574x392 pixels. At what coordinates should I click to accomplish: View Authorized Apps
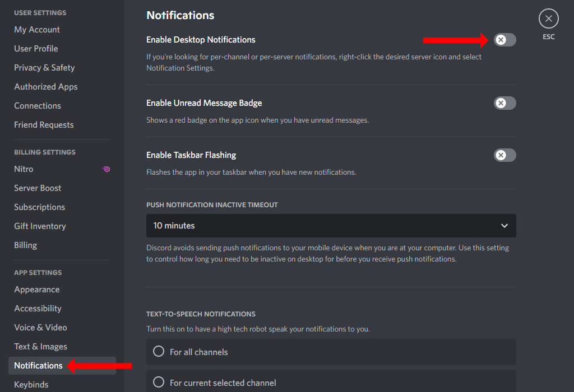coord(45,86)
